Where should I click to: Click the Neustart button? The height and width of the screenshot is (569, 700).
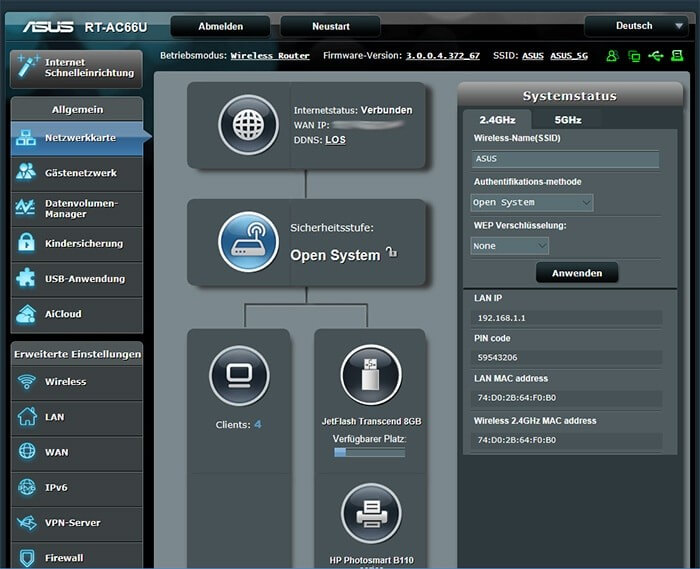point(329,27)
